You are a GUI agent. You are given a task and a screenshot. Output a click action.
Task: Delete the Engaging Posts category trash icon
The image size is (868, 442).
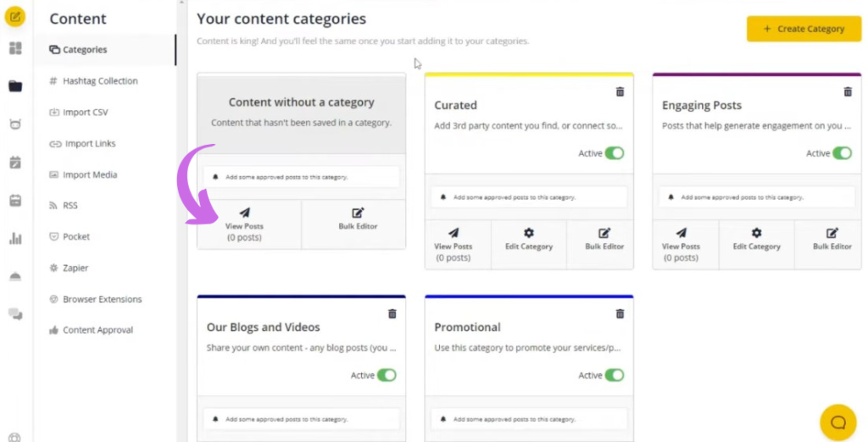click(x=848, y=91)
